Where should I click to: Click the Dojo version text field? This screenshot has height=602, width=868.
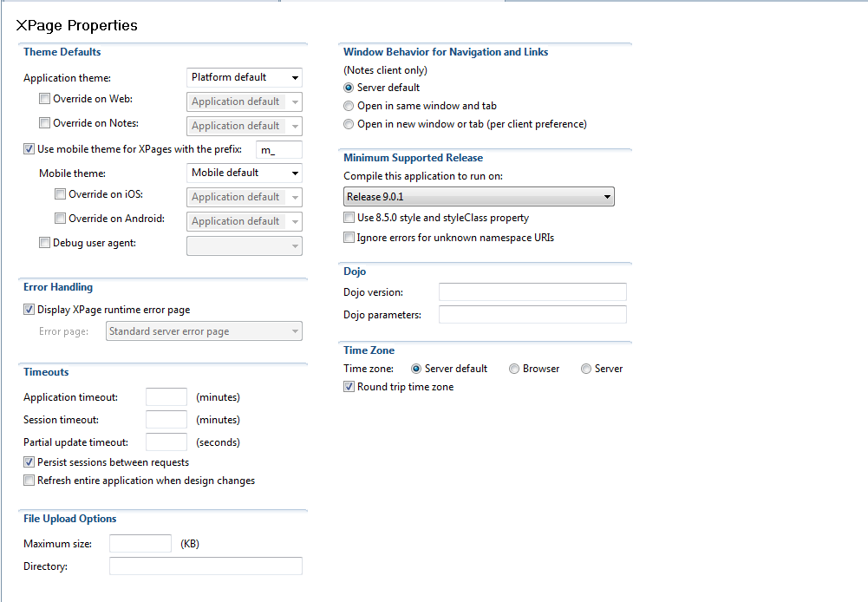(x=532, y=292)
